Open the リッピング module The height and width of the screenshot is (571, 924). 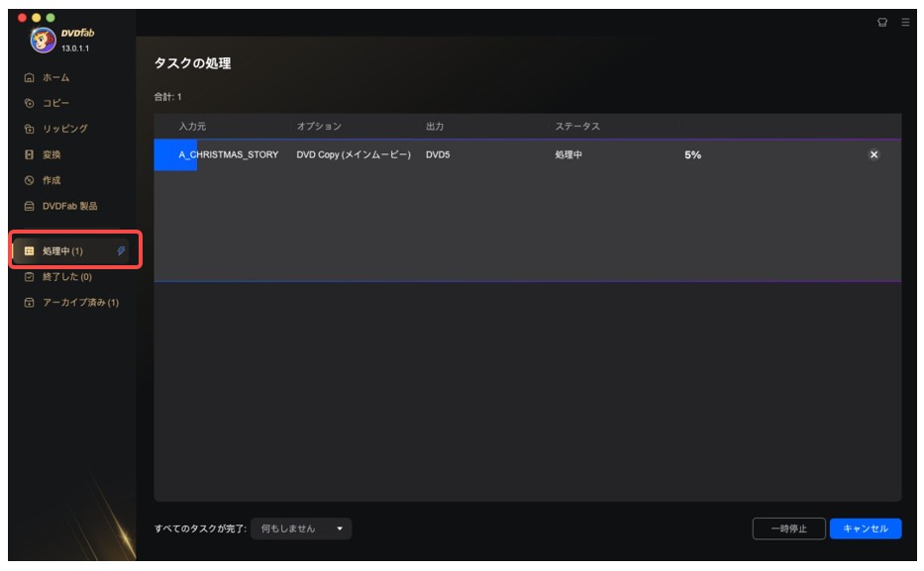point(64,129)
